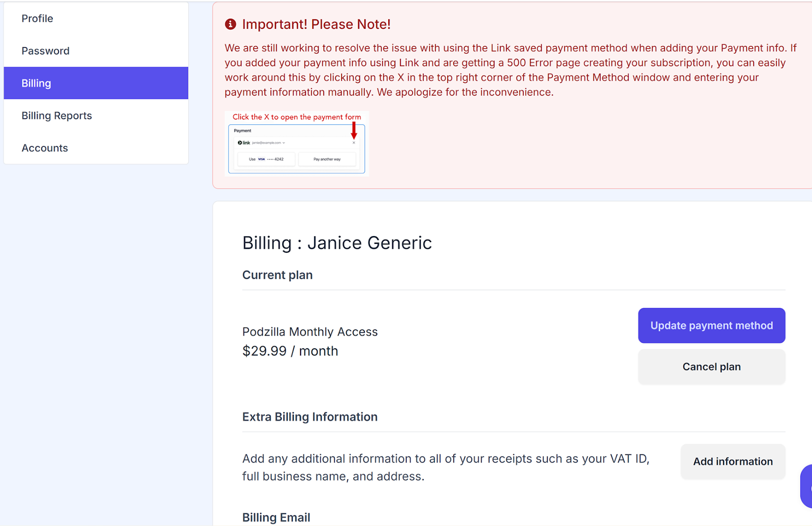The width and height of the screenshot is (812, 526).
Task: Click Update payment method button
Action: point(712,325)
